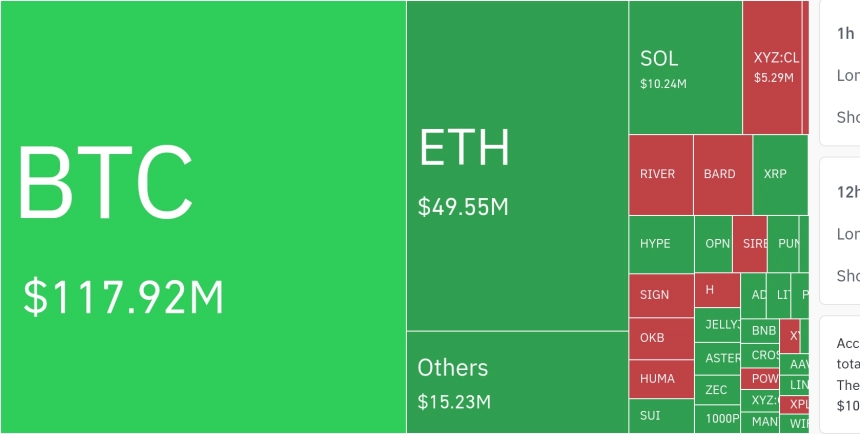Select the SOL $10.24M tile
The height and width of the screenshot is (434, 860).
point(685,68)
